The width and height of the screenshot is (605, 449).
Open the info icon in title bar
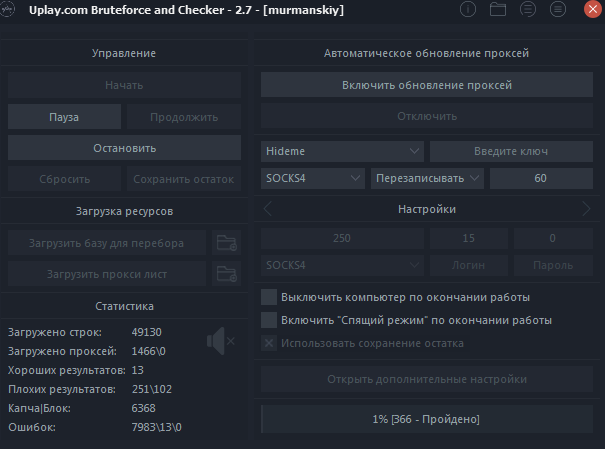[468, 9]
